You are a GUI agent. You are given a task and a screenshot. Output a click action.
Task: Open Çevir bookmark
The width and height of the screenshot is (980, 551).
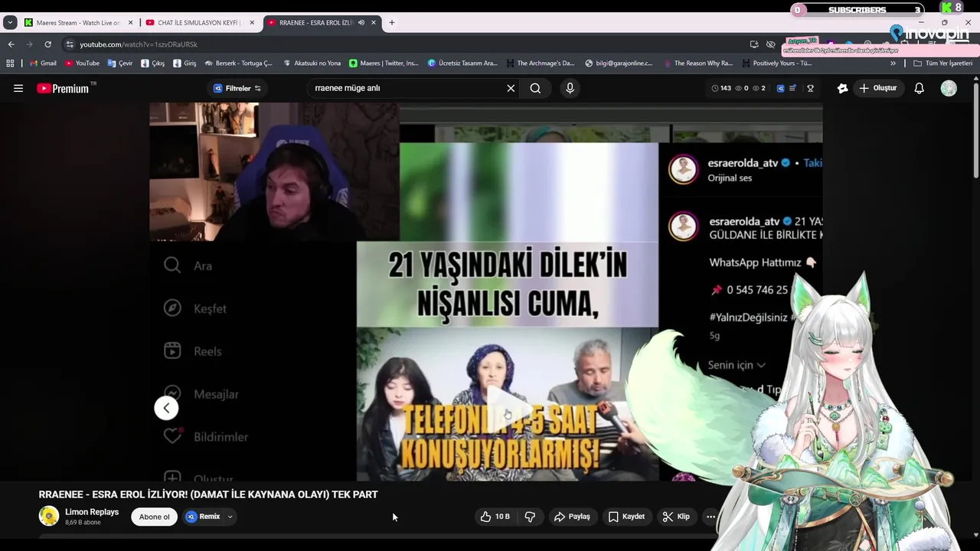[x=120, y=64]
